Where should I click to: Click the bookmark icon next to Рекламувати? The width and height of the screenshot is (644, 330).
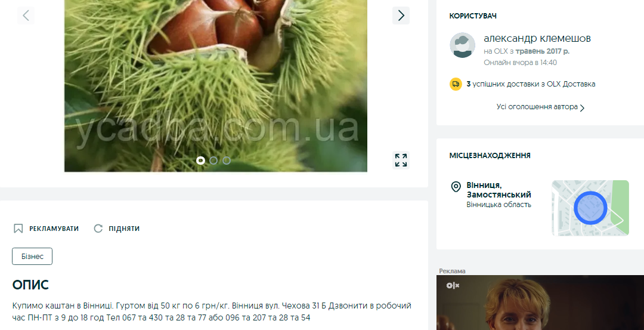pyautogui.click(x=18, y=229)
